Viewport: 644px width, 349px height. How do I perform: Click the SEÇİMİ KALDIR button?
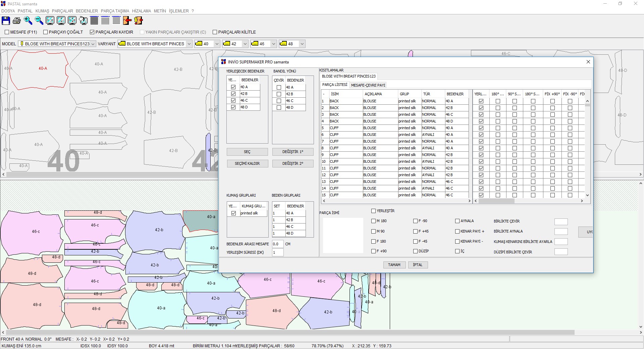click(247, 164)
